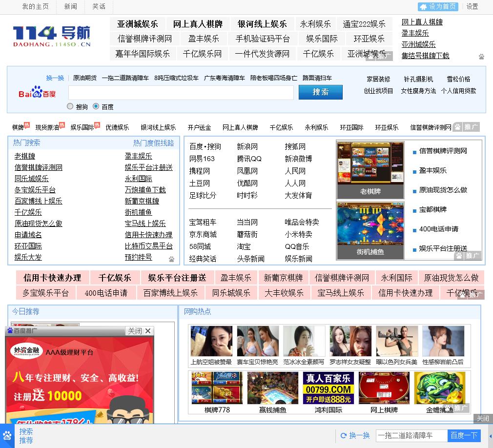Focus the bottom bar search input

click(411, 435)
